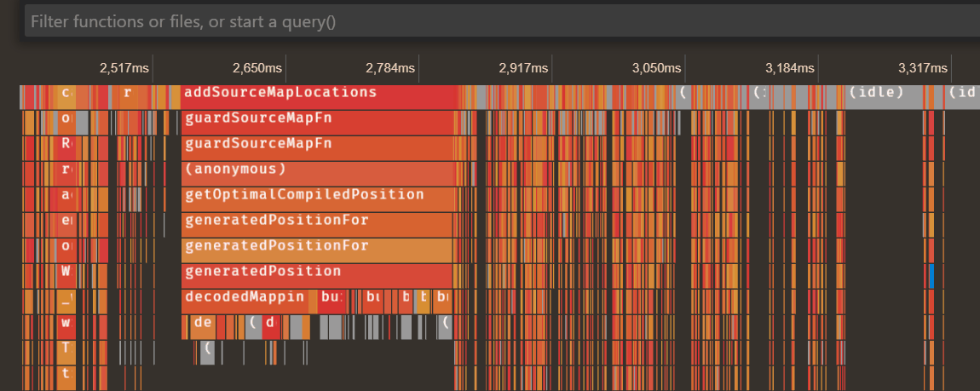Click the decodedMappin frame block
Viewport: 980px width, 391px height.
(x=245, y=297)
